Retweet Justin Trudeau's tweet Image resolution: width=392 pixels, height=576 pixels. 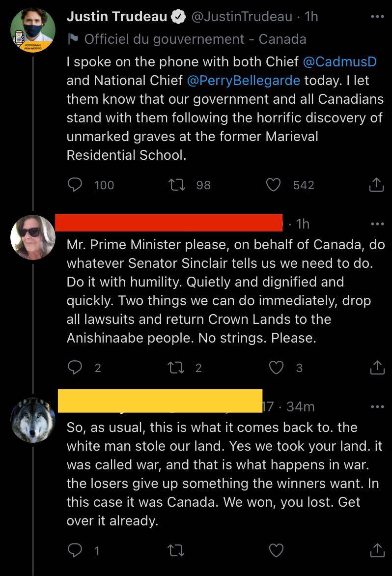click(x=175, y=184)
